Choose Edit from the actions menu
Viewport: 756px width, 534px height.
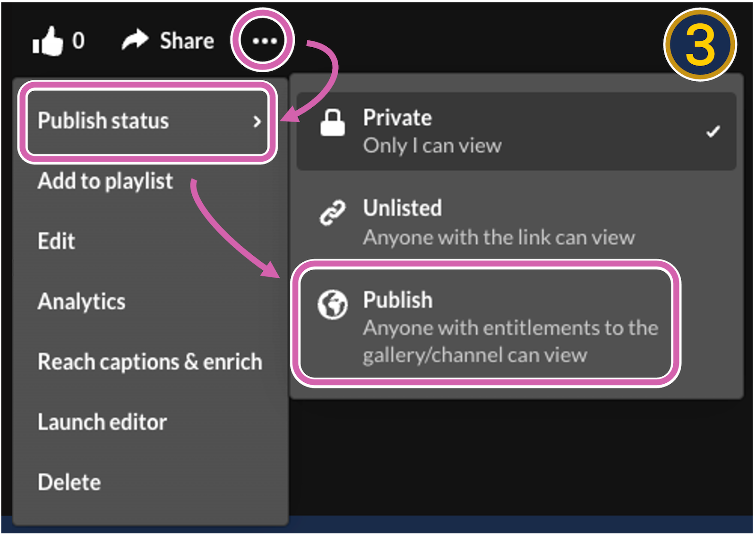[56, 241]
